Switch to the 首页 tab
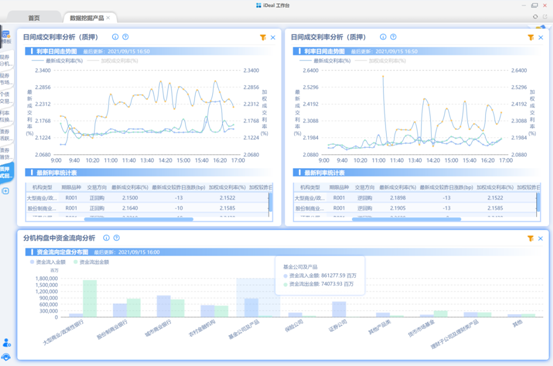The image size is (553, 366). (x=34, y=18)
